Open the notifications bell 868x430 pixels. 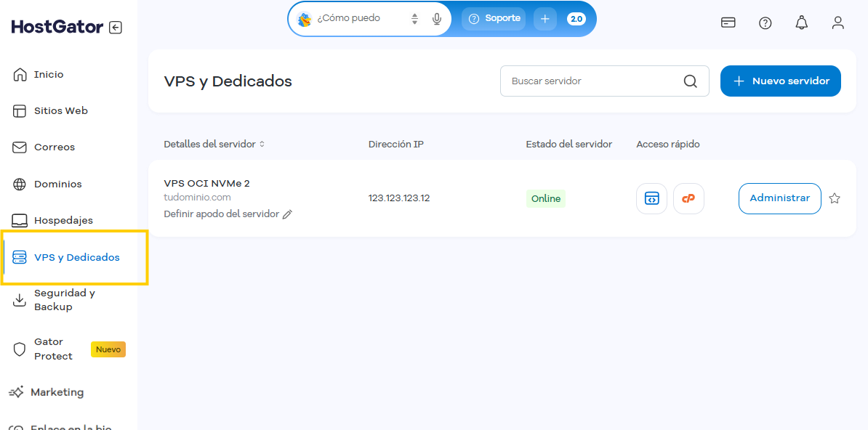click(802, 23)
